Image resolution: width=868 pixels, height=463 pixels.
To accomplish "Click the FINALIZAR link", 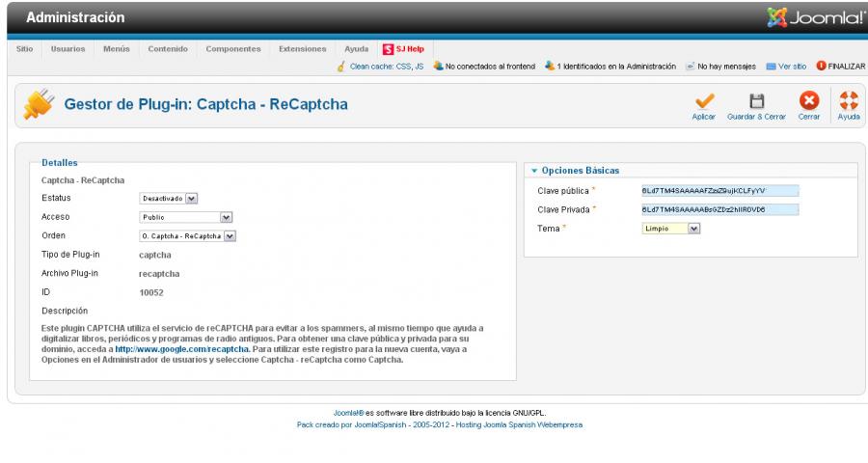I will click(x=847, y=67).
